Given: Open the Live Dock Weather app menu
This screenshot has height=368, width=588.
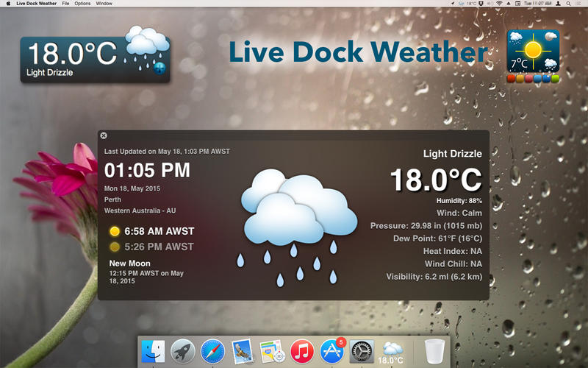Looking at the screenshot, I should (x=37, y=4).
